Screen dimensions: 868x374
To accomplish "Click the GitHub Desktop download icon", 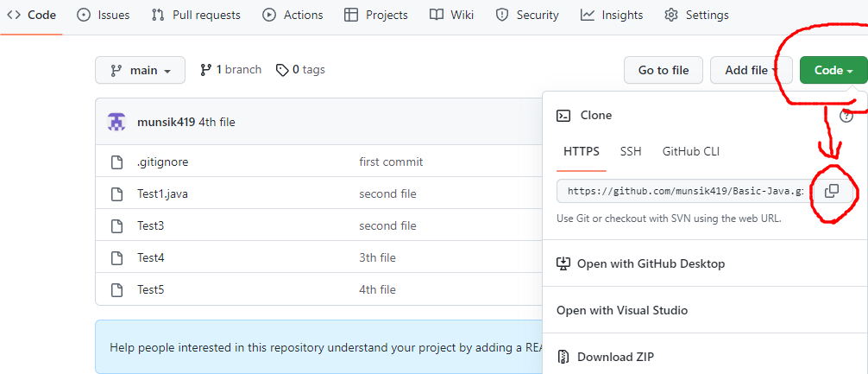I will [x=563, y=263].
